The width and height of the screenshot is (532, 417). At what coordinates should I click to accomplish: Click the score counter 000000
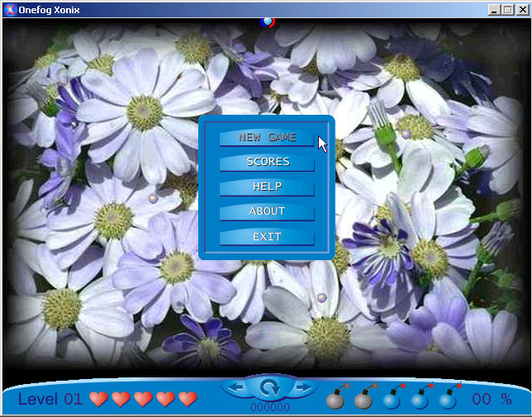(270, 407)
